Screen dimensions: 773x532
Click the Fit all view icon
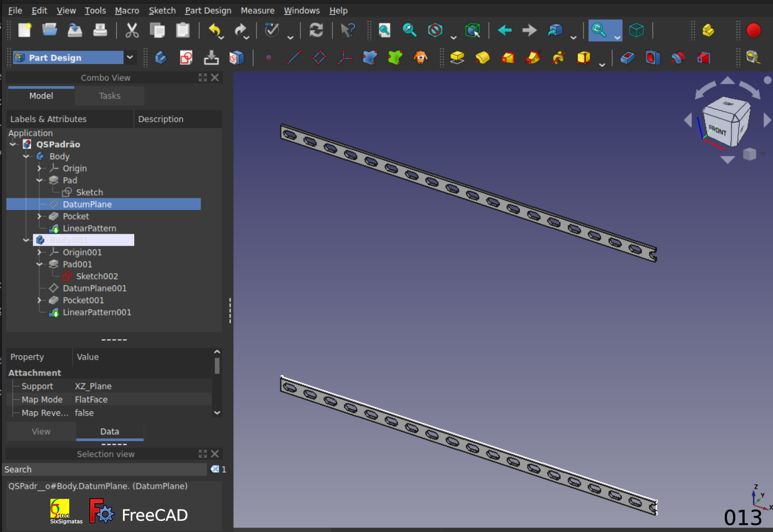coord(385,30)
